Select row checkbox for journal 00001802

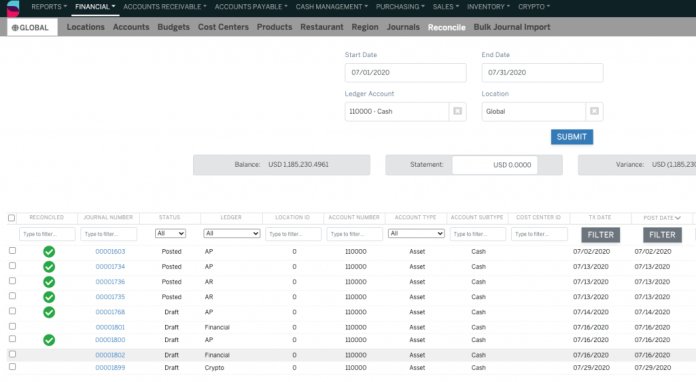(12, 354)
